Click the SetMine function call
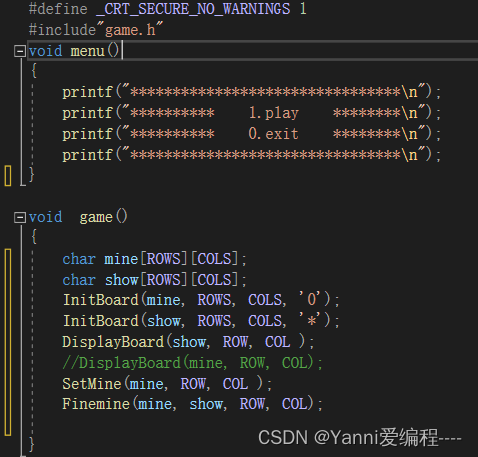Screen dimensions: 478x457 click(167, 384)
